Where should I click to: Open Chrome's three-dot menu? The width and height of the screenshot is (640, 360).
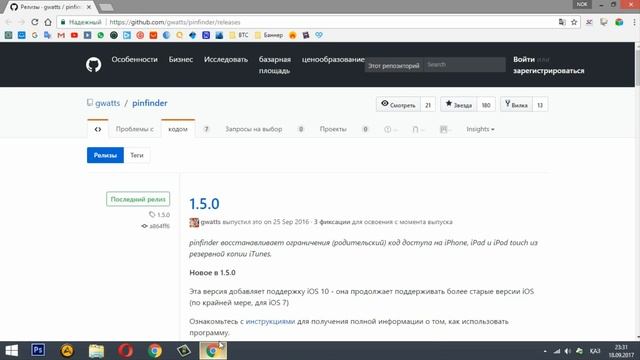tap(634, 22)
